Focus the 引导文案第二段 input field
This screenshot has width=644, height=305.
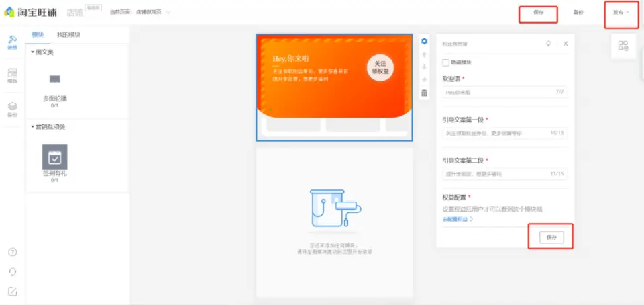pyautogui.click(x=504, y=174)
